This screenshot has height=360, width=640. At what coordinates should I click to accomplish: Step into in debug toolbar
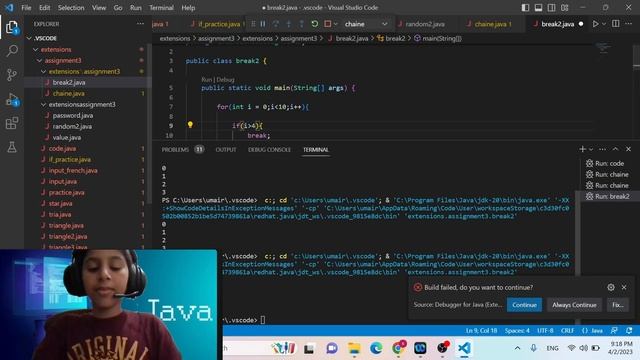[x=289, y=24]
